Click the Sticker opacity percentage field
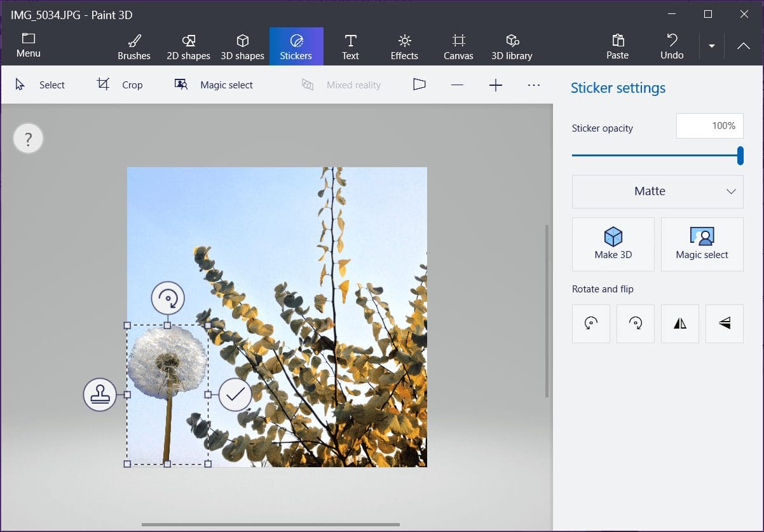Screen dimensions: 764x532 click(710, 126)
